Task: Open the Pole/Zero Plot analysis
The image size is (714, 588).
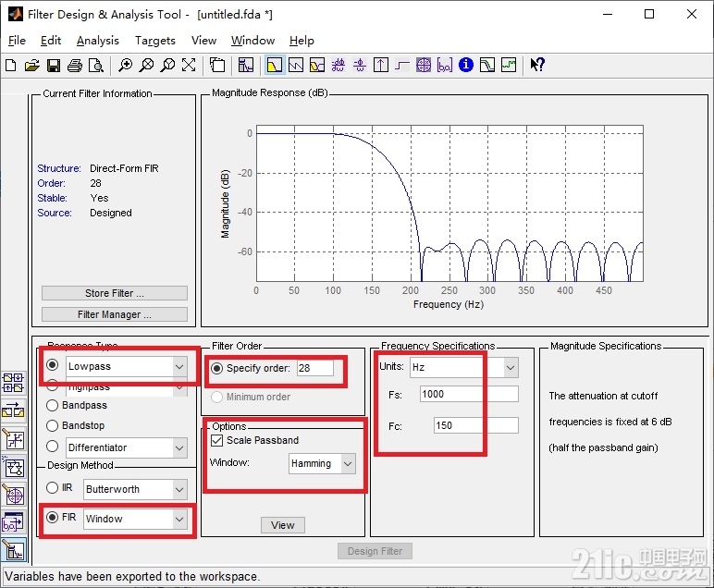Action: pyautogui.click(x=424, y=65)
